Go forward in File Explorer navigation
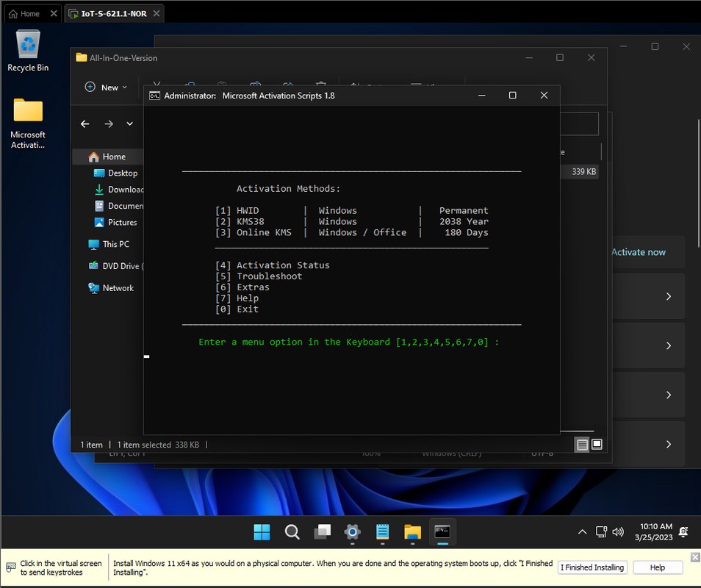 [x=109, y=124]
